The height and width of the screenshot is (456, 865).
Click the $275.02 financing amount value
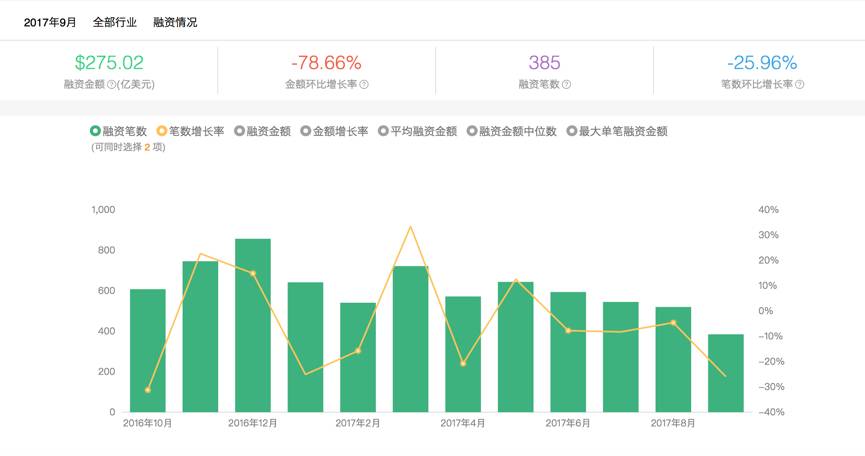click(x=109, y=62)
